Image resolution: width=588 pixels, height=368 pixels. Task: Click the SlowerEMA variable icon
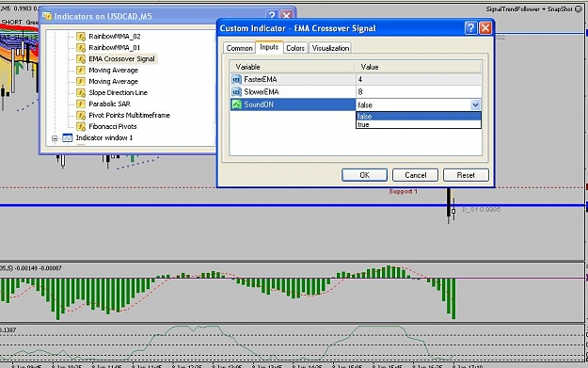click(x=236, y=92)
